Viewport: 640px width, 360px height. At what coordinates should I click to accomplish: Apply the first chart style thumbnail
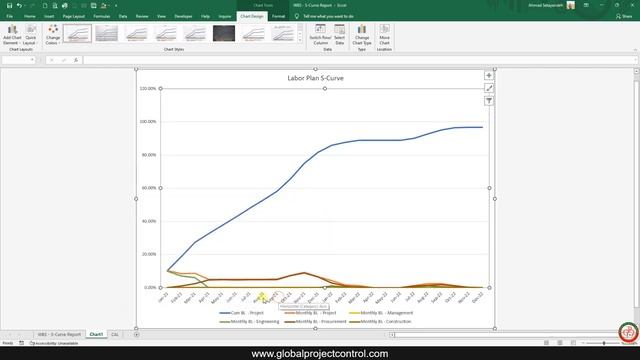tap(77, 33)
